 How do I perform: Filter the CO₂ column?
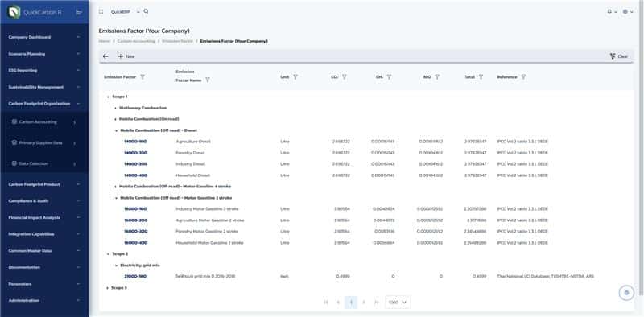(345, 76)
